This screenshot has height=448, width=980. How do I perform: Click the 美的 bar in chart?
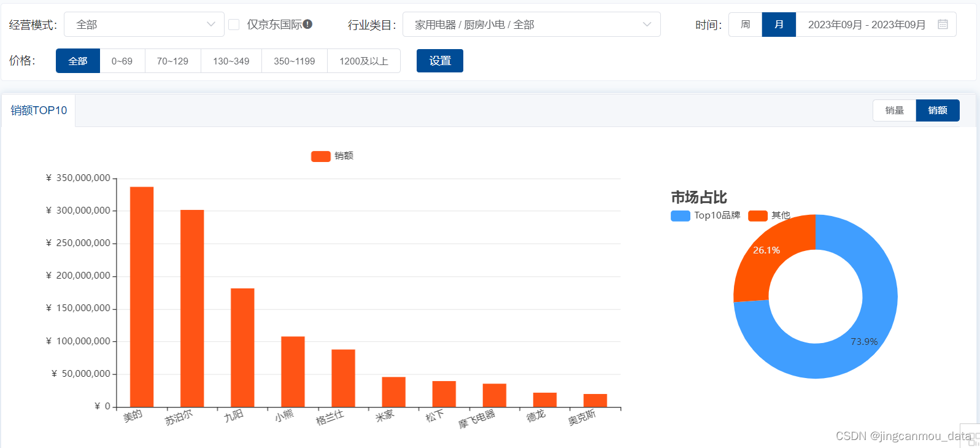point(142,297)
